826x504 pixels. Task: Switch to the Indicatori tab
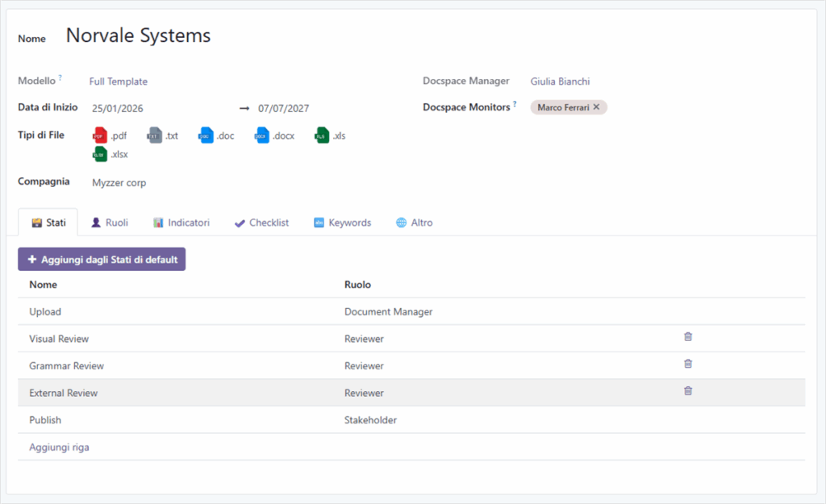tap(181, 223)
